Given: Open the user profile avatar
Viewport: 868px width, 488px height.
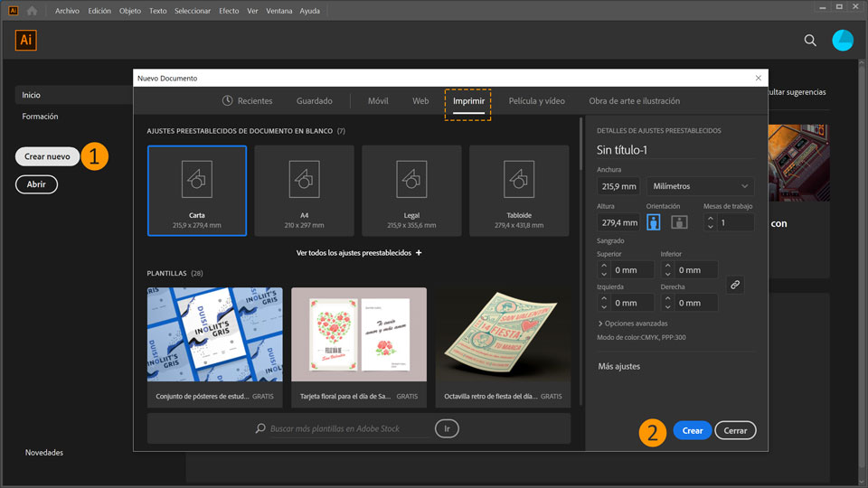Looking at the screenshot, I should [843, 41].
